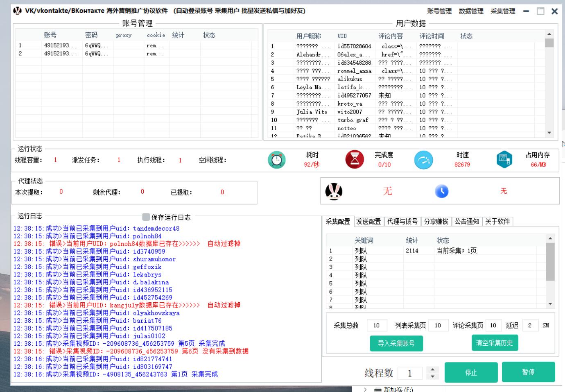The image size is (565, 392).
Task: Switch to the 发送配置 tab
Action: tap(368, 222)
